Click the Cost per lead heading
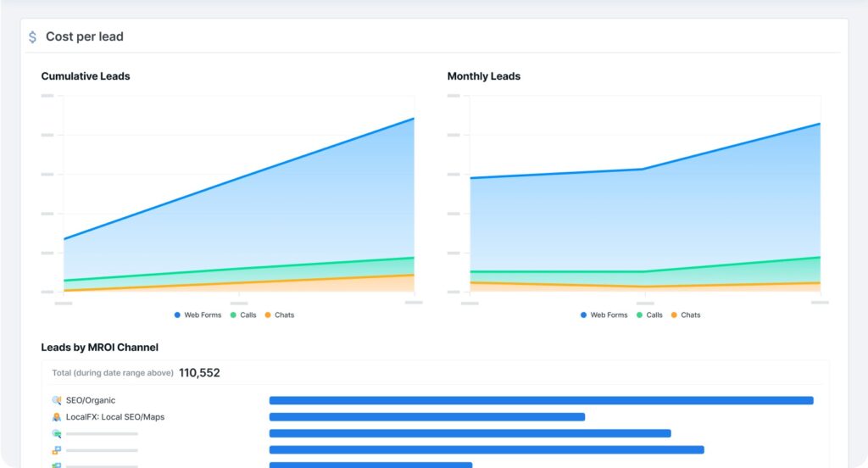868x468 pixels. coord(85,36)
